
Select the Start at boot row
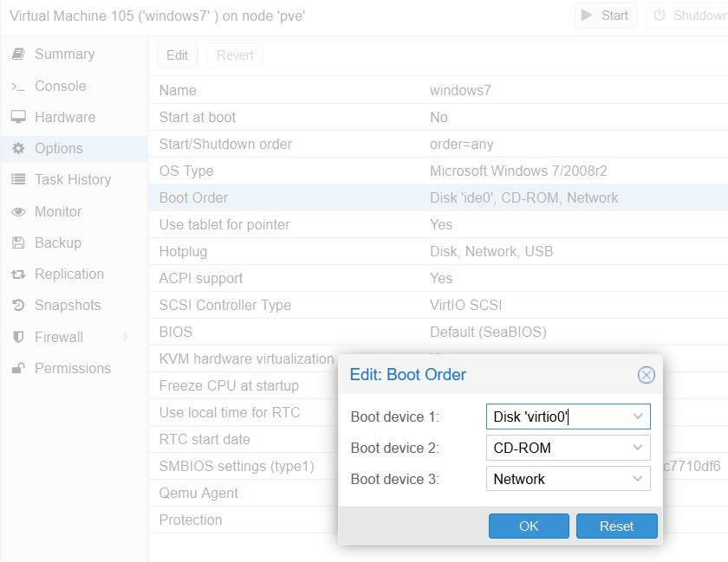(438, 117)
